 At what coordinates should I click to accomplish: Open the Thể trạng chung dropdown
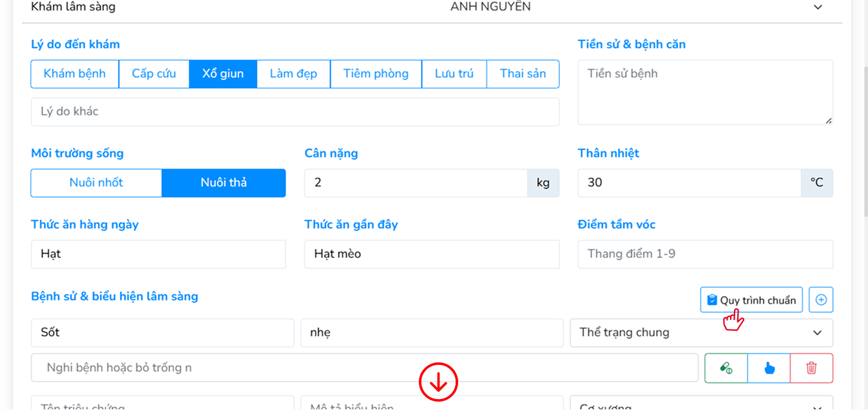pyautogui.click(x=701, y=333)
